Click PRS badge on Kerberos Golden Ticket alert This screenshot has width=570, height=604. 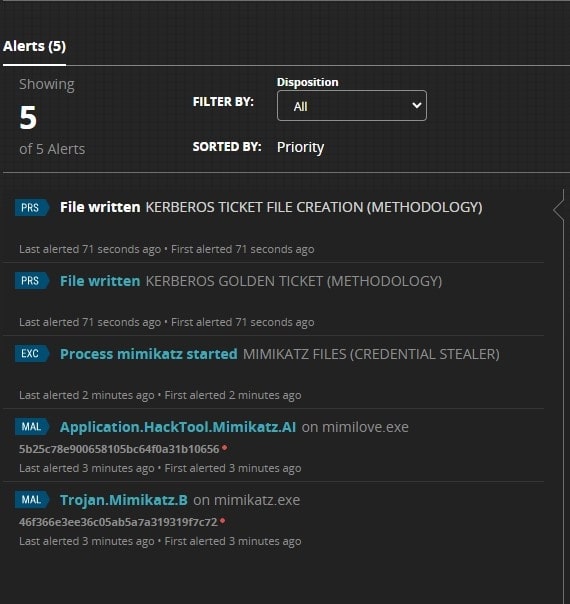pos(32,280)
